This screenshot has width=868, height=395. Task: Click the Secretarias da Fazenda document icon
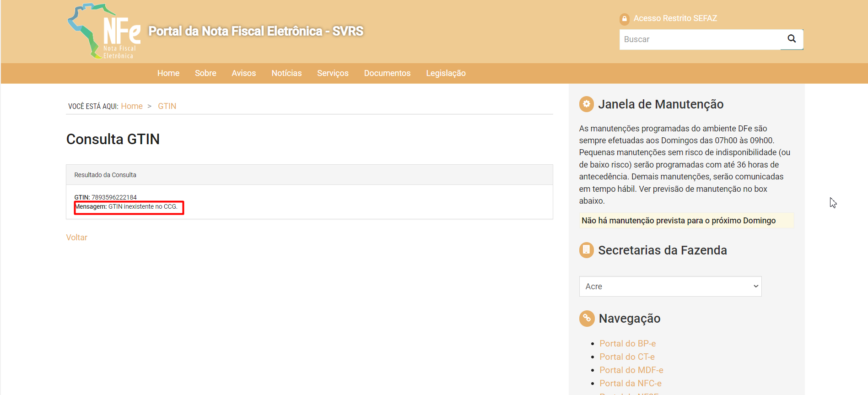(x=586, y=250)
